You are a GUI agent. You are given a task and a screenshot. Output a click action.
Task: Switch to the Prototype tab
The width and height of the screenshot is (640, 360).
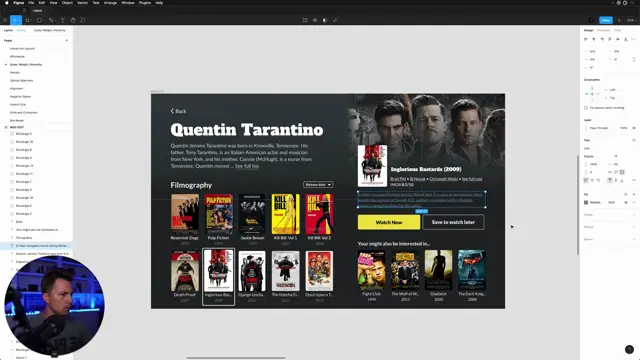point(603,30)
